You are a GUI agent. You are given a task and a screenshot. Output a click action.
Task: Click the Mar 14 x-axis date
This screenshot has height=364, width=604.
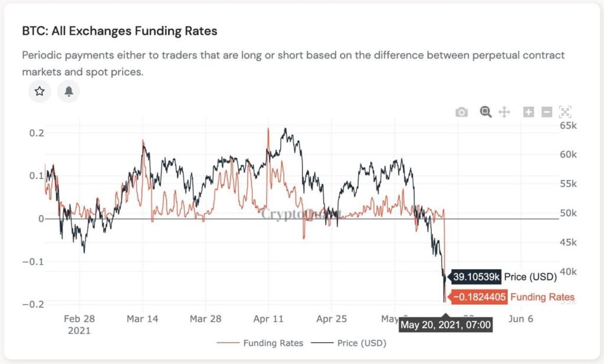[x=142, y=319]
